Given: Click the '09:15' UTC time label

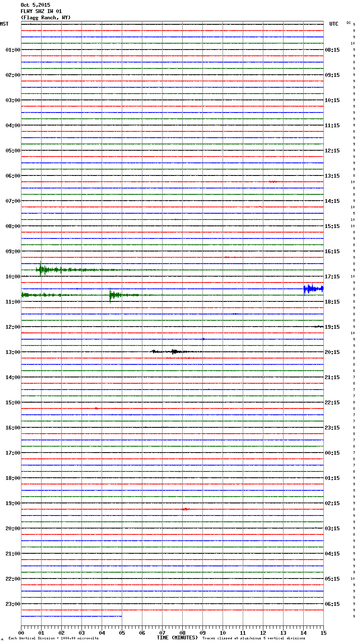Looking at the screenshot, I should tap(332, 75).
